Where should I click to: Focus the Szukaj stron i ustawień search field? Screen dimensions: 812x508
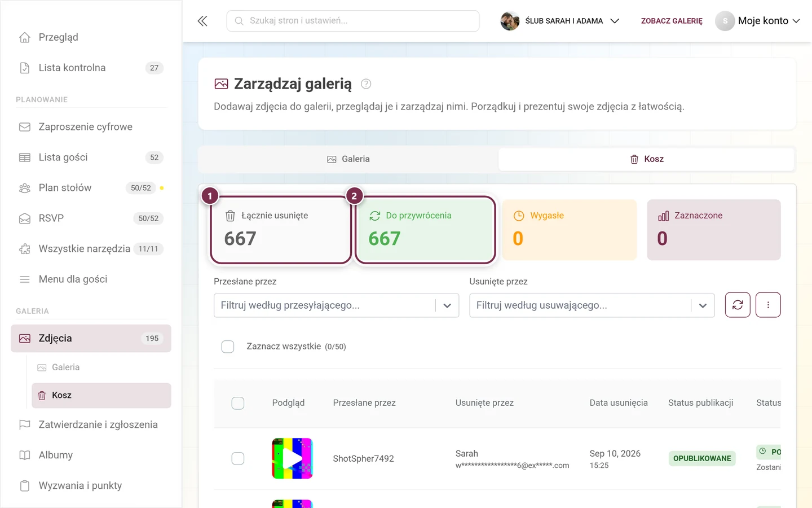tap(353, 21)
